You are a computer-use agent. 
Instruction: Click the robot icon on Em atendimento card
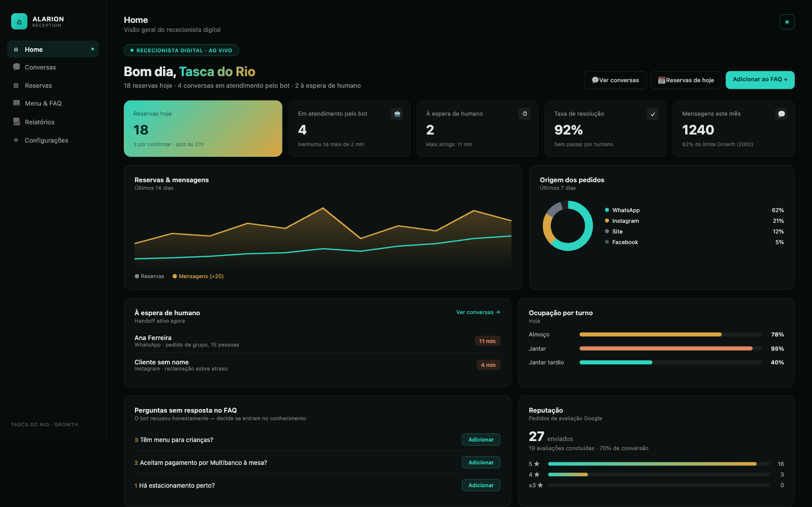coord(397,114)
